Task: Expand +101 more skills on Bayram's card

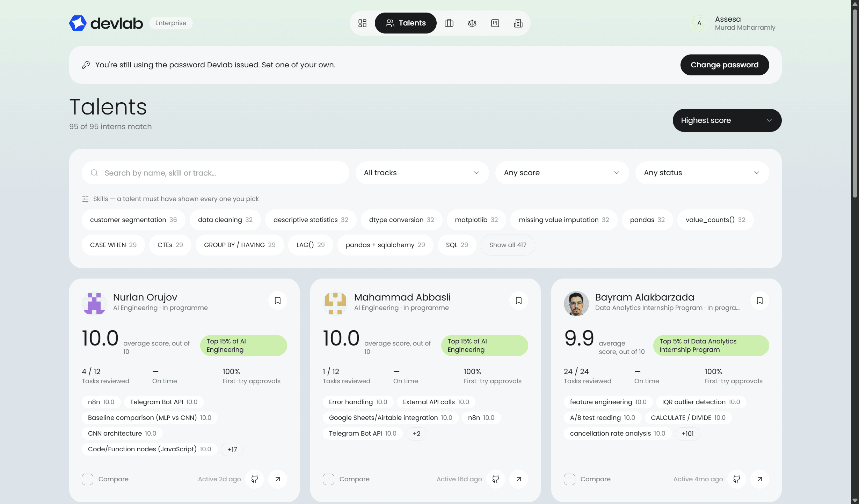Action: point(687,433)
